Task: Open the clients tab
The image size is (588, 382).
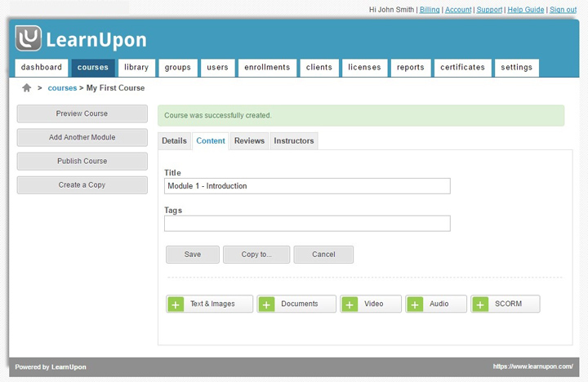Action: [x=319, y=68]
